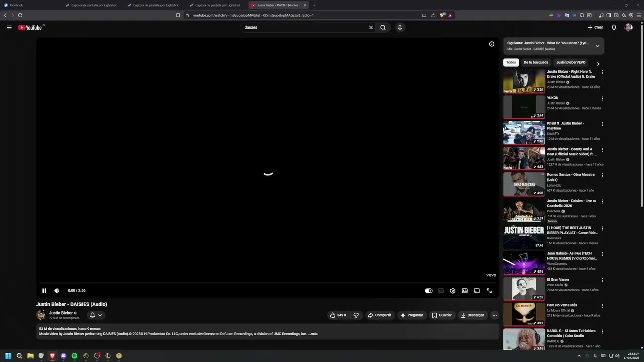Open the account avatar menu
This screenshot has height=362, width=644.
coord(628,27)
